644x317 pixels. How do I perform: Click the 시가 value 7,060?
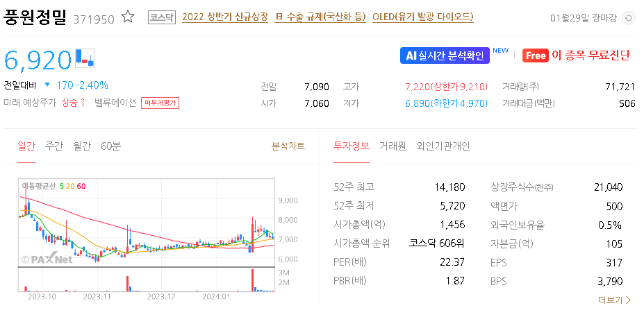tap(317, 103)
